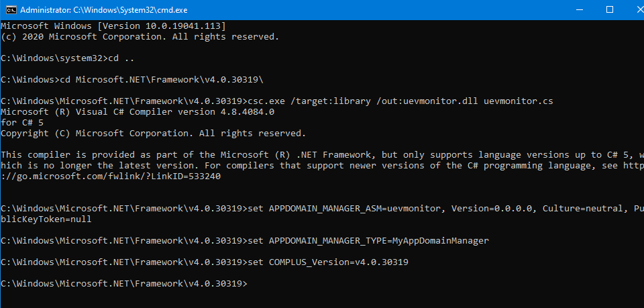644x308 pixels.
Task: Click the Culture=neutral text
Action: [574, 209]
